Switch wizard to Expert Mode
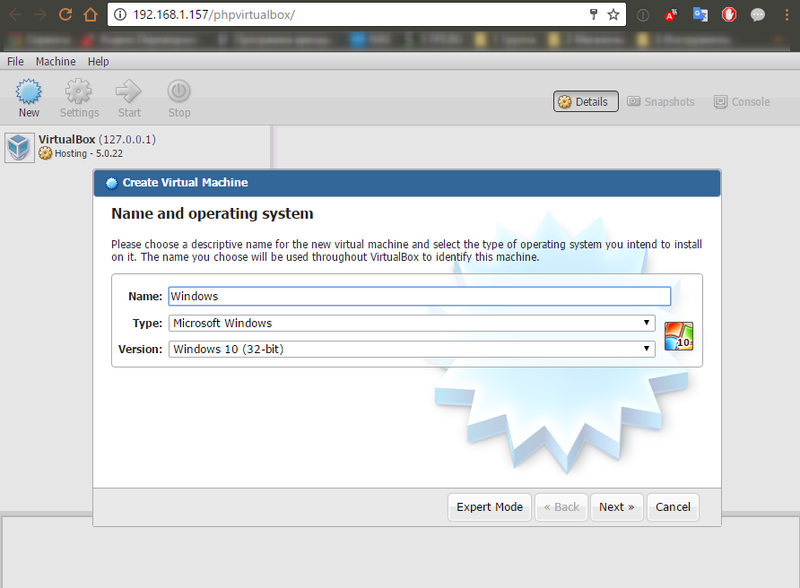The height and width of the screenshot is (588, 800). (x=489, y=507)
